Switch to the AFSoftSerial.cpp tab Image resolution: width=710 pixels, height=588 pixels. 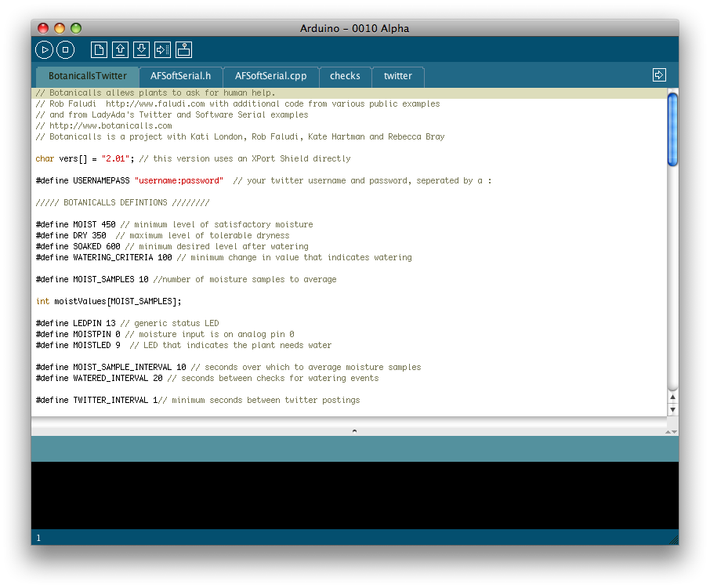point(271,76)
